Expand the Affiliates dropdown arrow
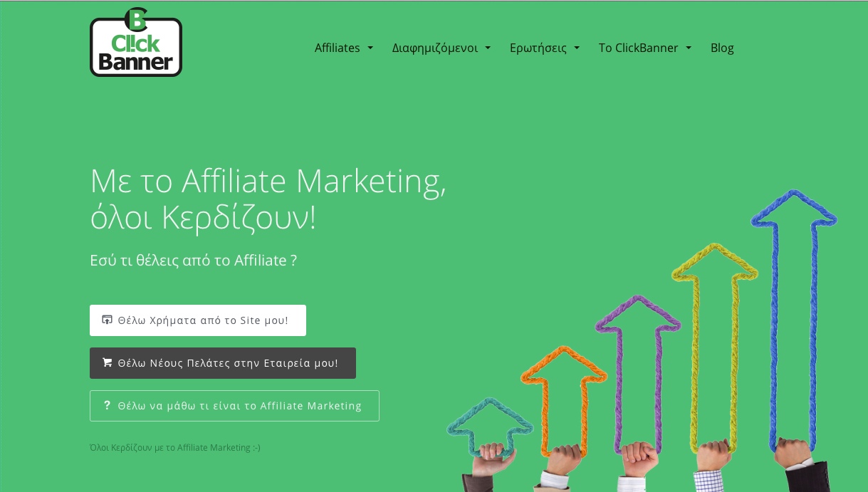This screenshot has width=868, height=492. [370, 48]
